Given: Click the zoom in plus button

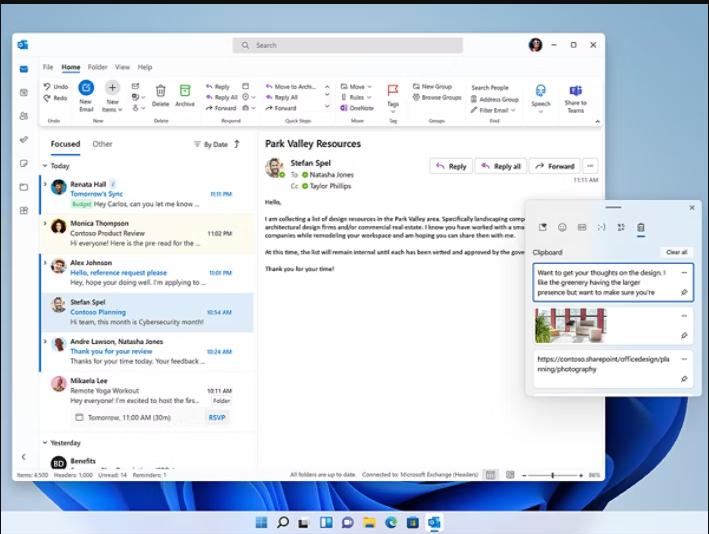Looking at the screenshot, I should [x=581, y=475].
